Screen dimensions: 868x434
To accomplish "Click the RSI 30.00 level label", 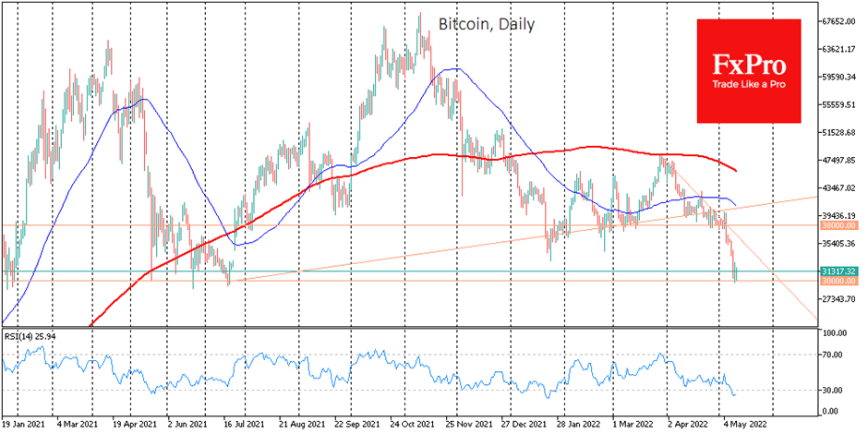I will coord(833,391).
